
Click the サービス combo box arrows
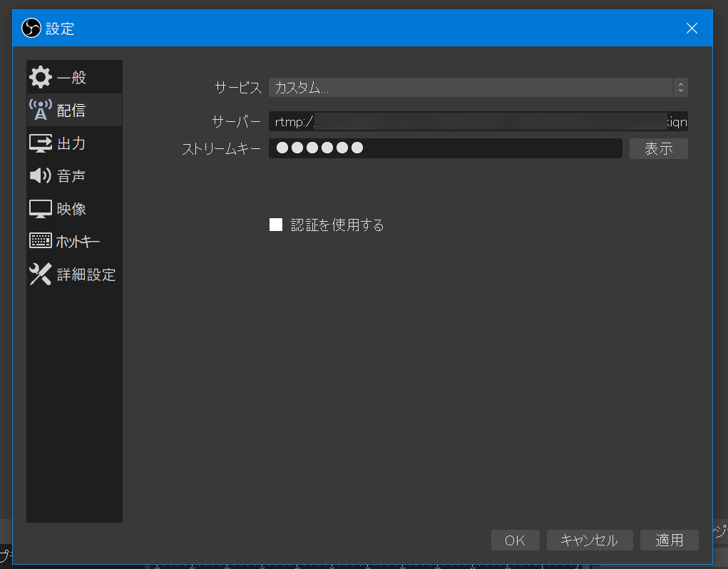pos(681,87)
